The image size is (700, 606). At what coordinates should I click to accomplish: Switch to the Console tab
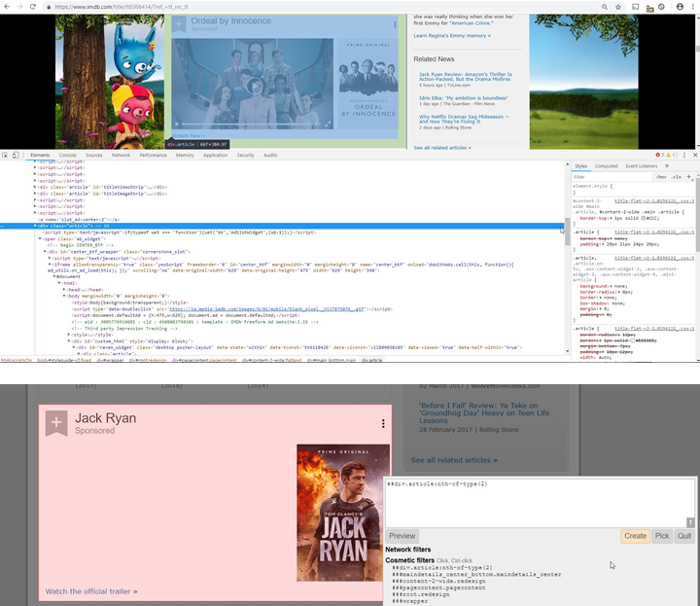pyautogui.click(x=68, y=155)
